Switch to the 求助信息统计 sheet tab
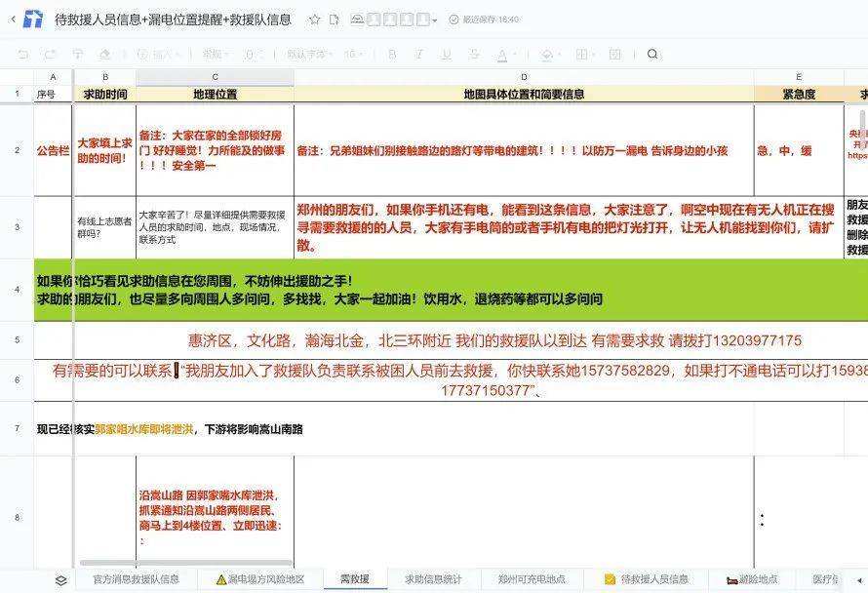868x593 pixels. click(x=433, y=579)
